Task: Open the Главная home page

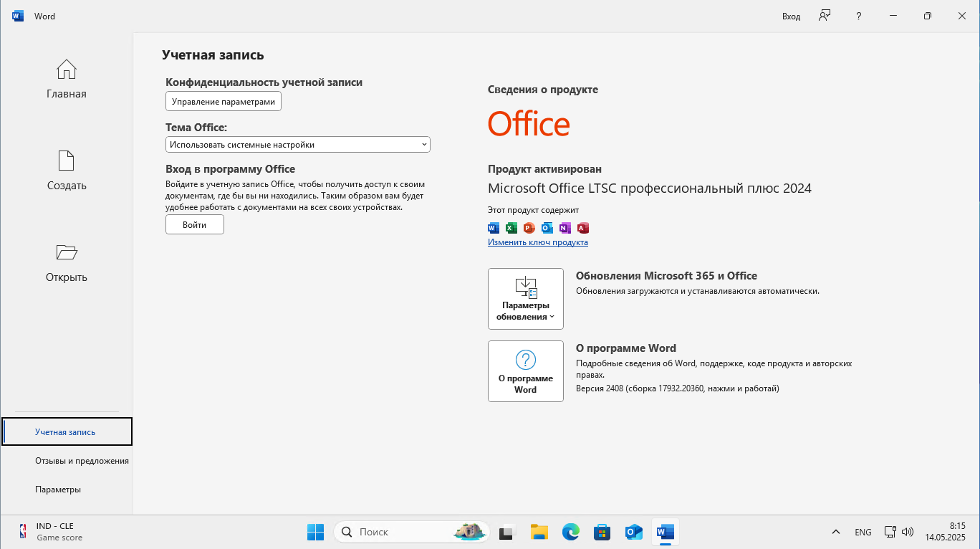Action: [67, 79]
